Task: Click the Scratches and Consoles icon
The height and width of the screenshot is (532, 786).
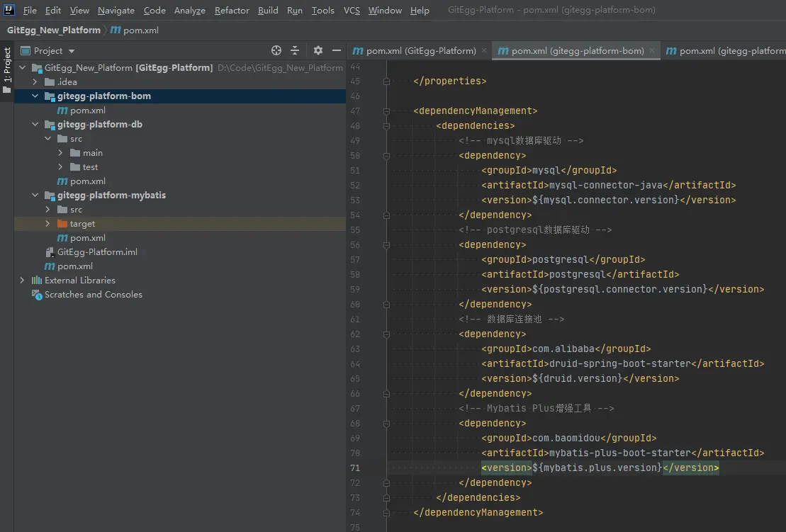Action: click(x=38, y=295)
